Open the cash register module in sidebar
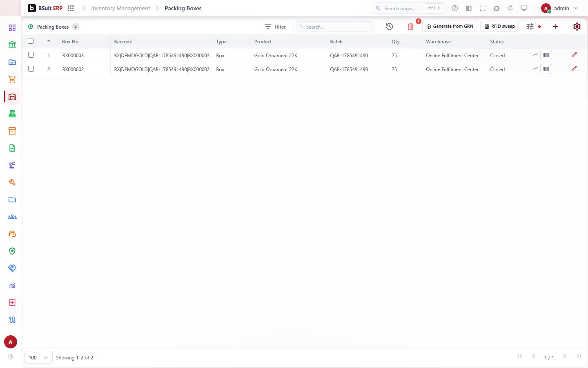This screenshot has width=588, height=368. tap(12, 114)
